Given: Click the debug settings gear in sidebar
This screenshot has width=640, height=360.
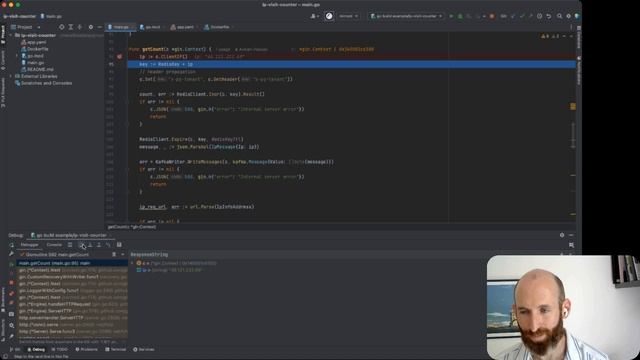Looking at the screenshot, I should (11, 325).
